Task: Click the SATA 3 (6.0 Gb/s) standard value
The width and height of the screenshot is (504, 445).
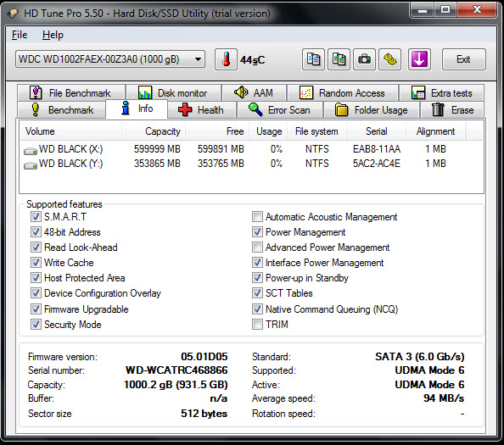Action: (420, 356)
